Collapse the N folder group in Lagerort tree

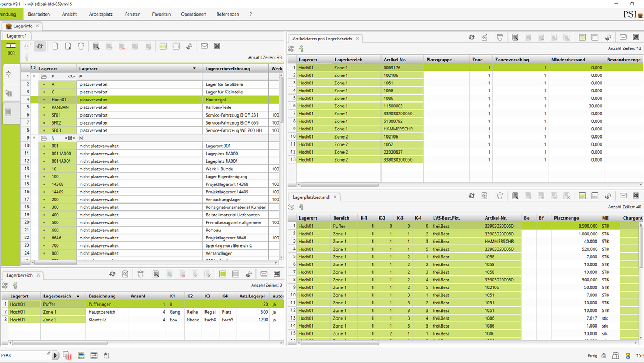(x=34, y=138)
